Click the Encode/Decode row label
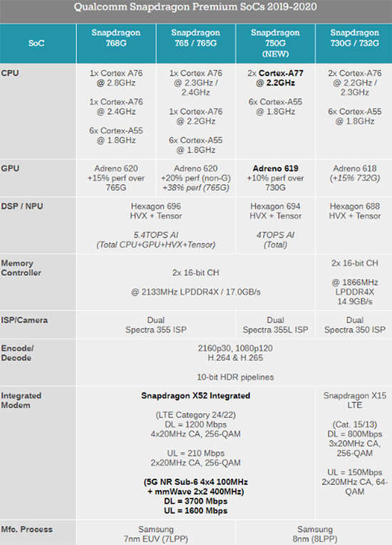The image size is (392, 545). (17, 353)
